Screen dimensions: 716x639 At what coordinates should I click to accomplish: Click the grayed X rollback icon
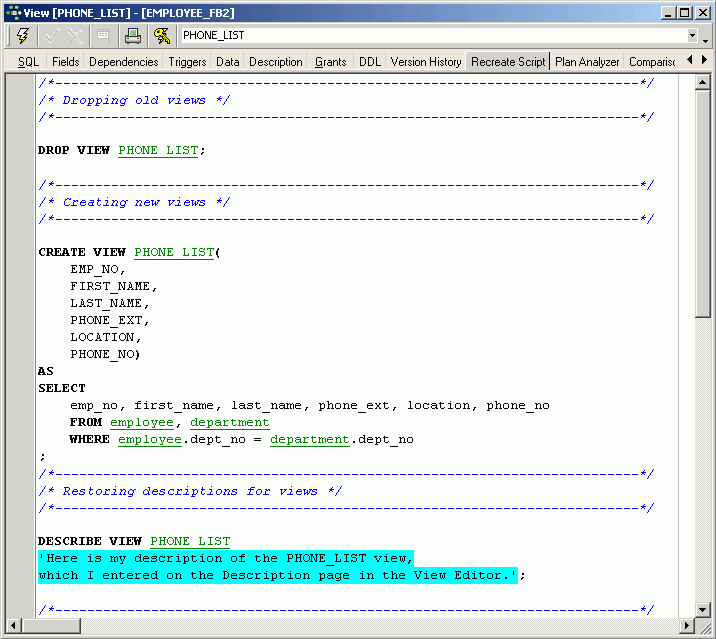tap(76, 36)
